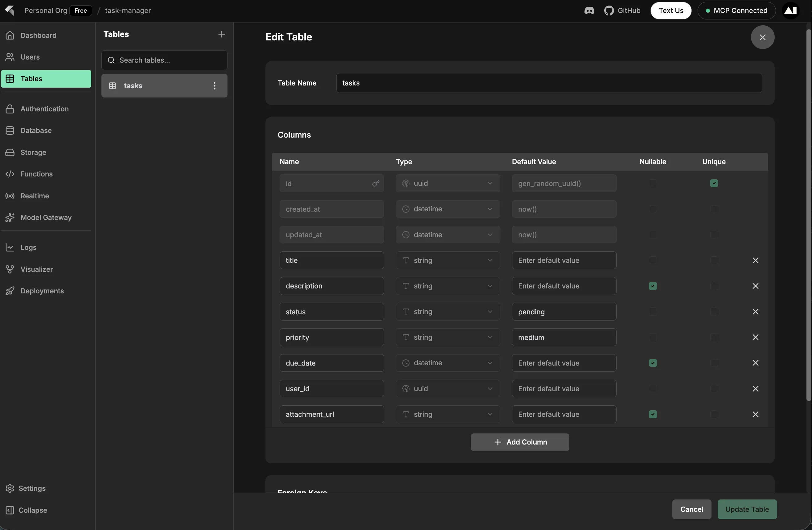Open the task-manager project breadcrumb
Image resolution: width=812 pixels, height=530 pixels.
point(128,10)
